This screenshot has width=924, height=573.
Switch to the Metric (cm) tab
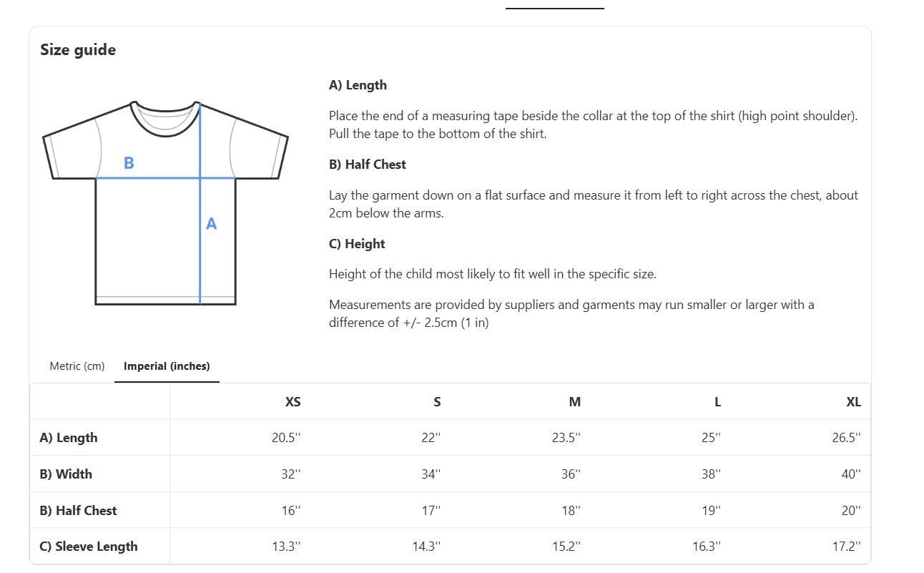(77, 366)
